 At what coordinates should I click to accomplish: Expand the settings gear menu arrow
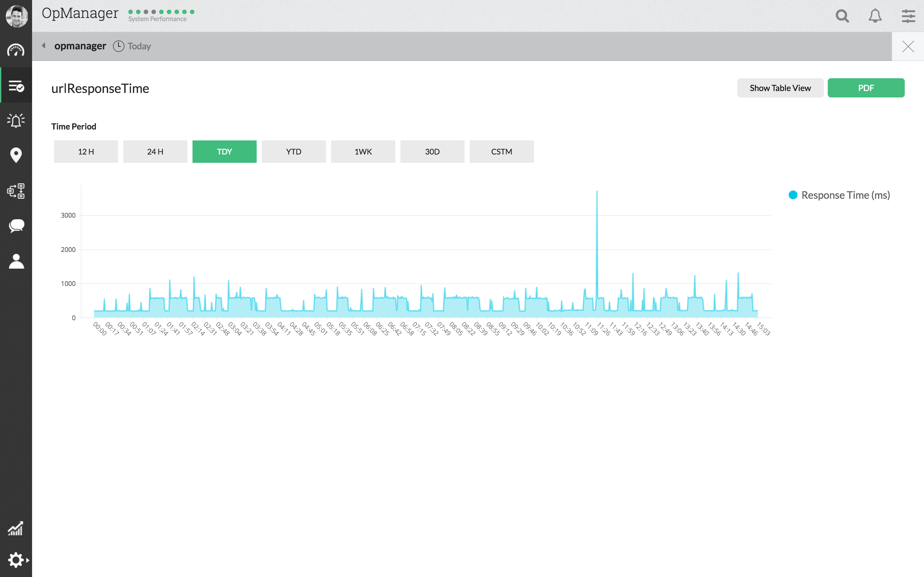[28, 560]
